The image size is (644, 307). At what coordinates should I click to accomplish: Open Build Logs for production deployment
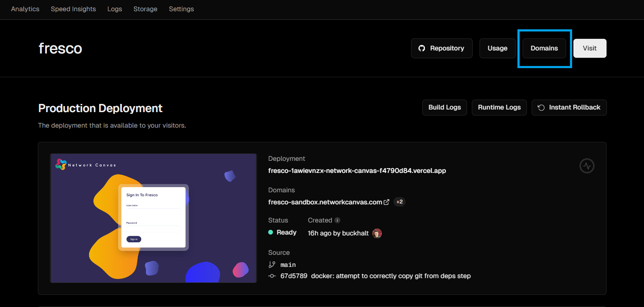point(444,107)
